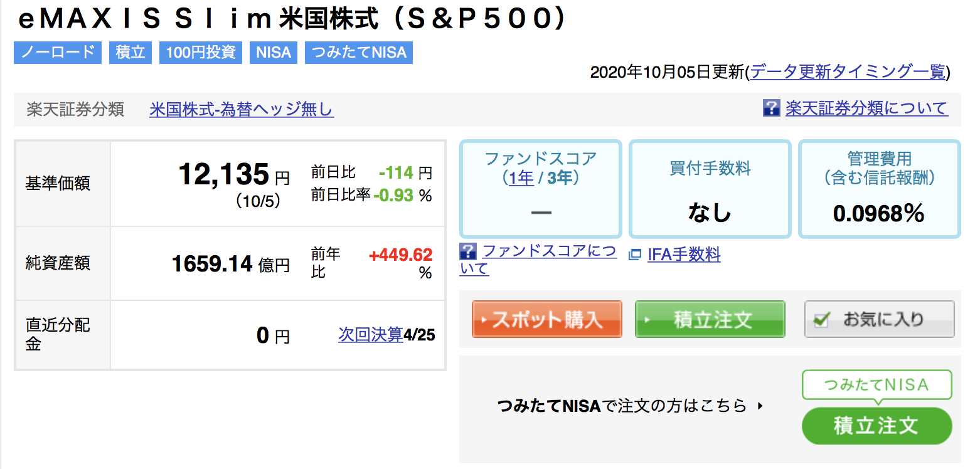The image size is (980, 469).
Task: Open the ファンドスコアについて link
Action: [538, 260]
